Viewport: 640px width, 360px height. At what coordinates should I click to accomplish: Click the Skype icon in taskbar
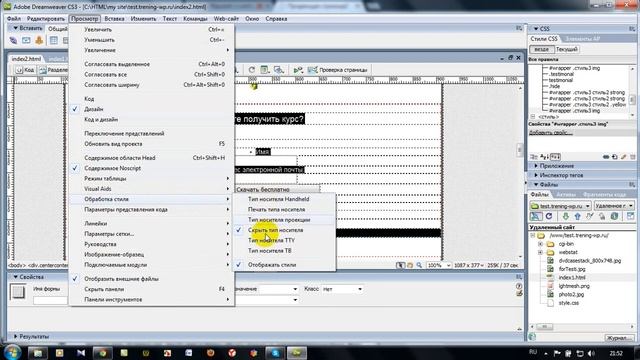275,353
